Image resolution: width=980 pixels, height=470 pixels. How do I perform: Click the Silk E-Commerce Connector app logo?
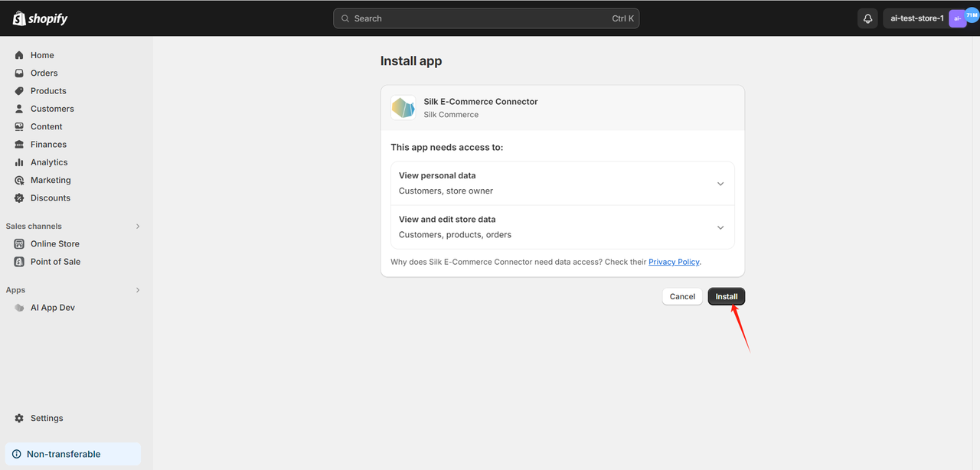click(x=403, y=108)
